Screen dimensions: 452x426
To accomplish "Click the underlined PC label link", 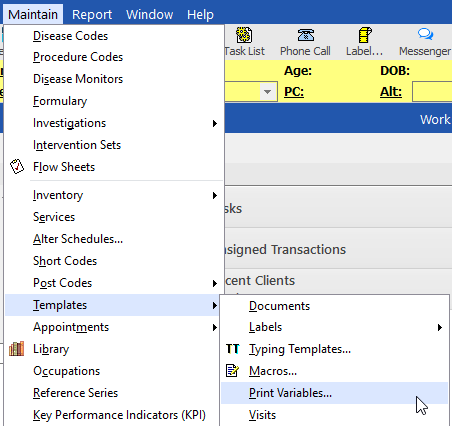I will pyautogui.click(x=294, y=92).
